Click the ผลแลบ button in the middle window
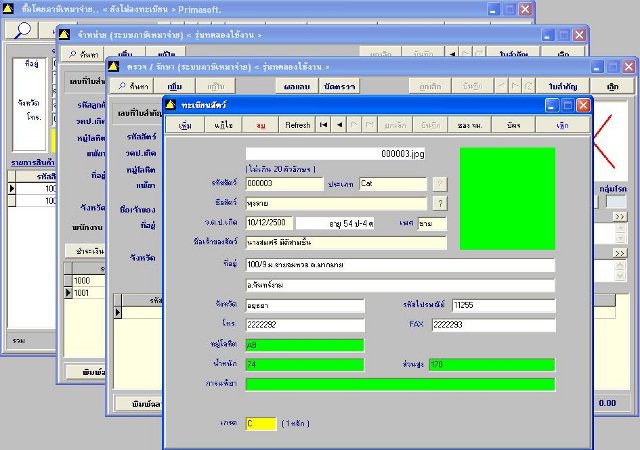The width and height of the screenshot is (640, 450). click(296, 87)
